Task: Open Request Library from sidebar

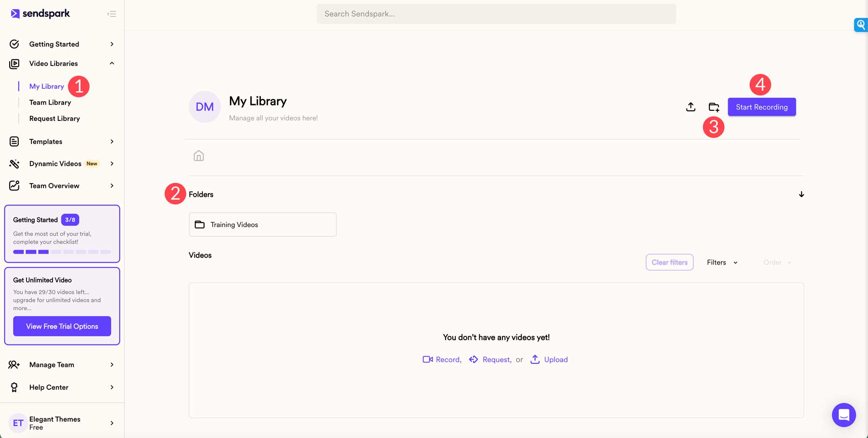Action: click(54, 118)
